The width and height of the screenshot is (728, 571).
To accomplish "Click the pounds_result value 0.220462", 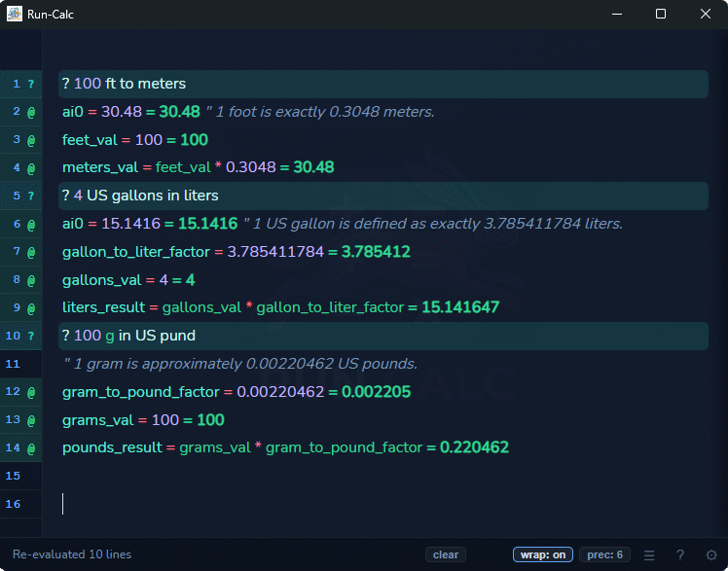I will (x=475, y=447).
